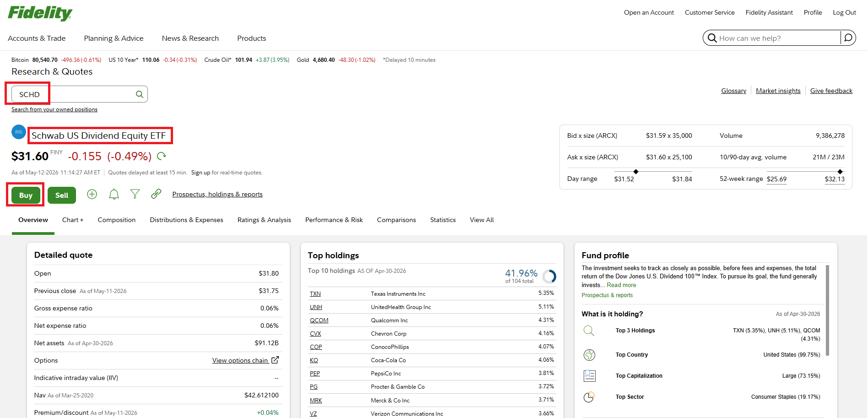Open Accounts & Trade menu
The image size is (868, 418).
pos(37,38)
